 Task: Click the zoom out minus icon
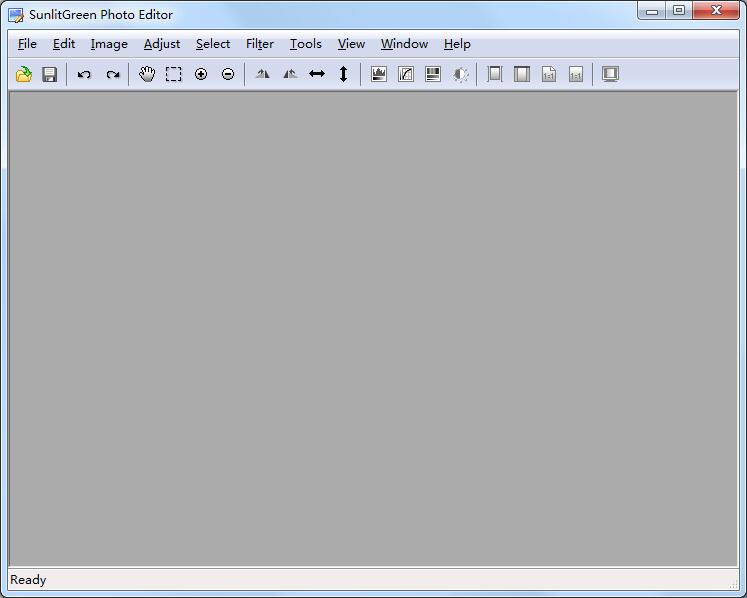[228, 74]
